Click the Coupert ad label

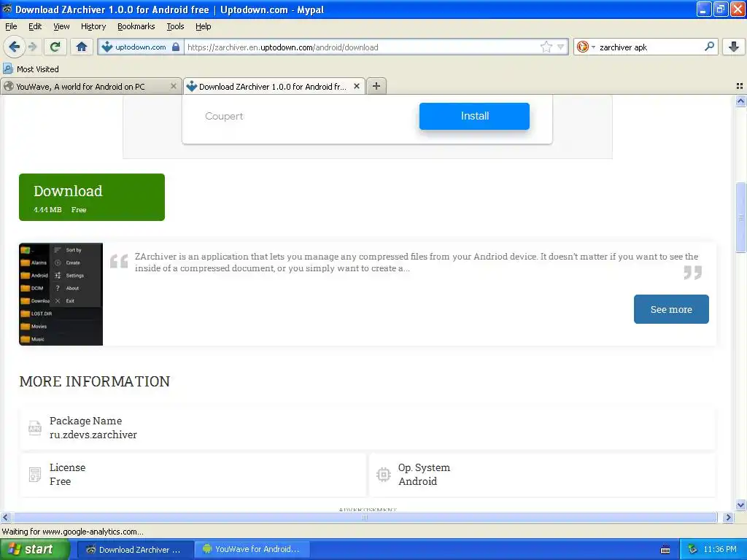click(x=224, y=116)
